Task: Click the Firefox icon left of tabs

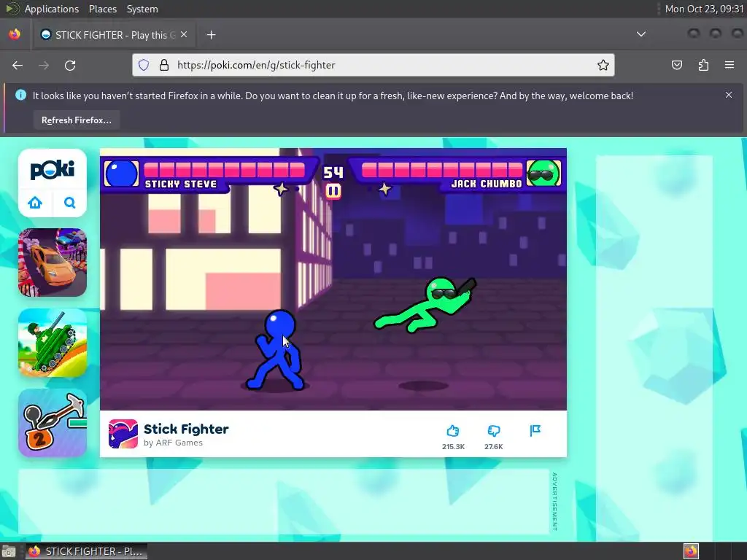Action: point(15,34)
